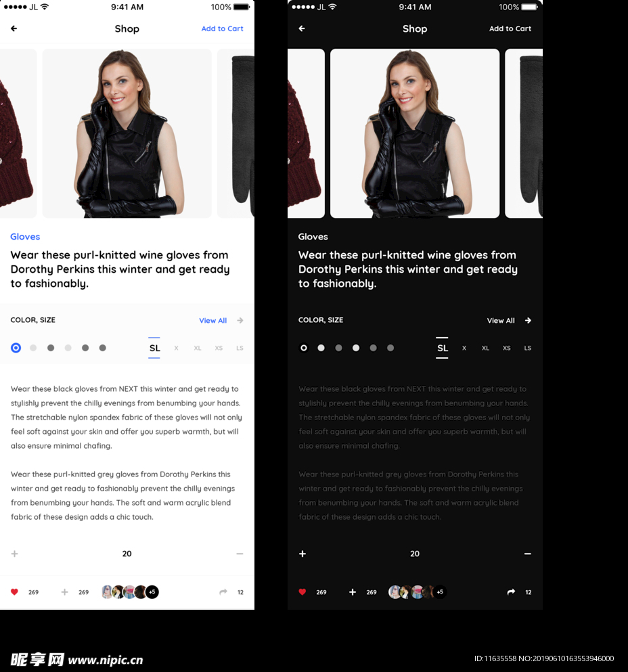The width and height of the screenshot is (628, 672).
Task: Pick the last dark gray color dot in light theme
Action: tap(103, 348)
